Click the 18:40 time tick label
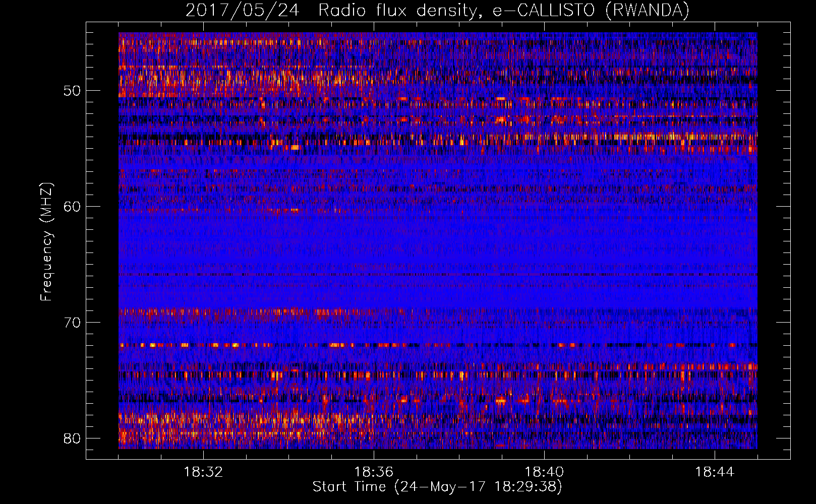This screenshot has width=816, height=504. pyautogui.click(x=544, y=472)
